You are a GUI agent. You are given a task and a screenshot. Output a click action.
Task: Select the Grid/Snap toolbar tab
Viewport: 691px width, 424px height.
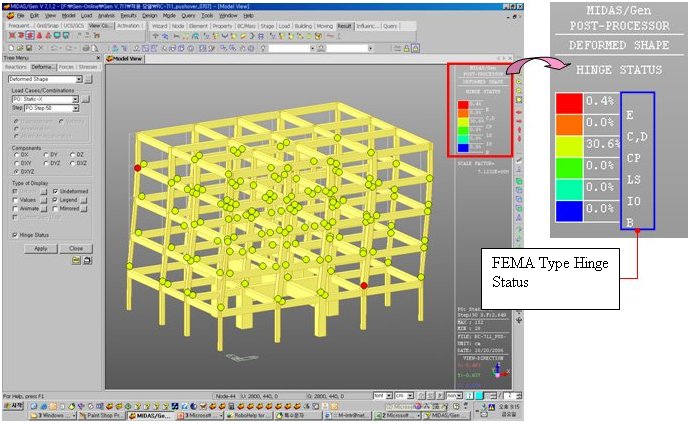point(47,26)
